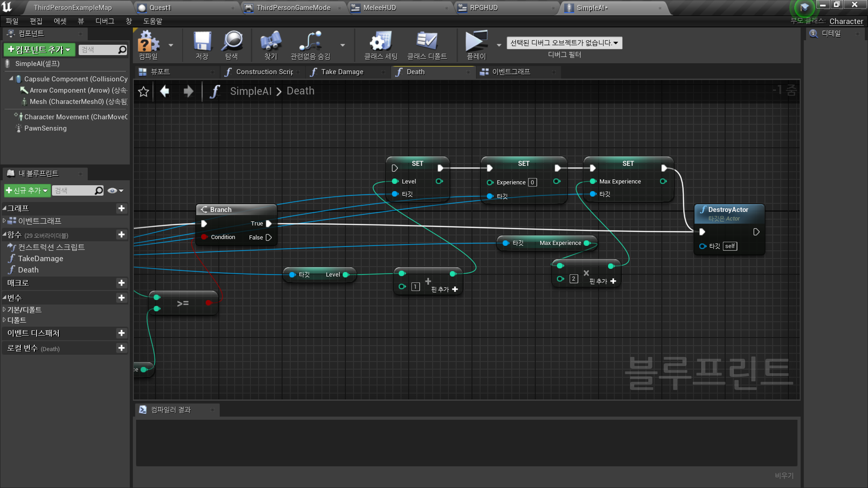Viewport: 868px width, 488px height.
Task: Open the debug object filter dropdown
Action: [564, 43]
